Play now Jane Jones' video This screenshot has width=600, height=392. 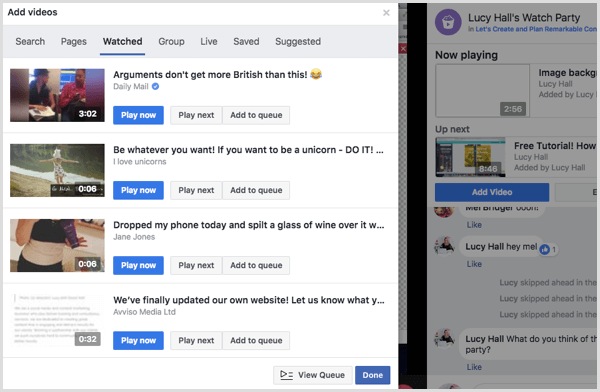tap(139, 265)
